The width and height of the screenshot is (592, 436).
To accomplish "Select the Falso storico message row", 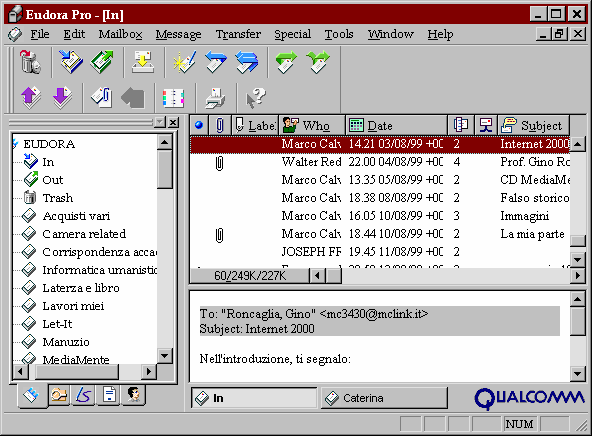I will tap(379, 198).
